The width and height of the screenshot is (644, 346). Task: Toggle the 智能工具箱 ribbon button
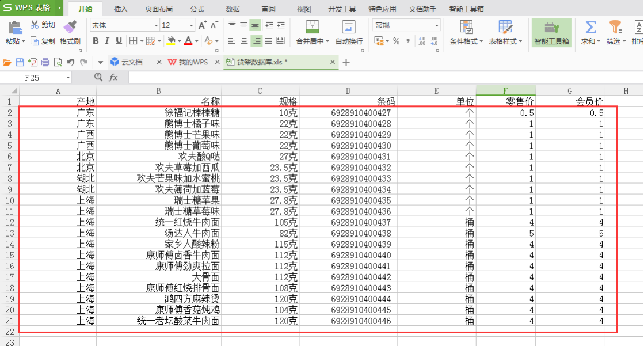pos(551,32)
